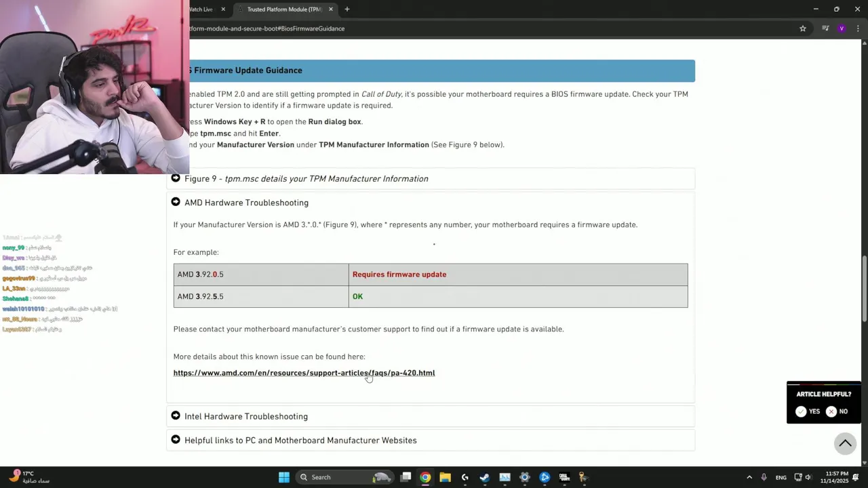Switch the ENG input language
Screen dimensions: 868x488
click(781, 477)
